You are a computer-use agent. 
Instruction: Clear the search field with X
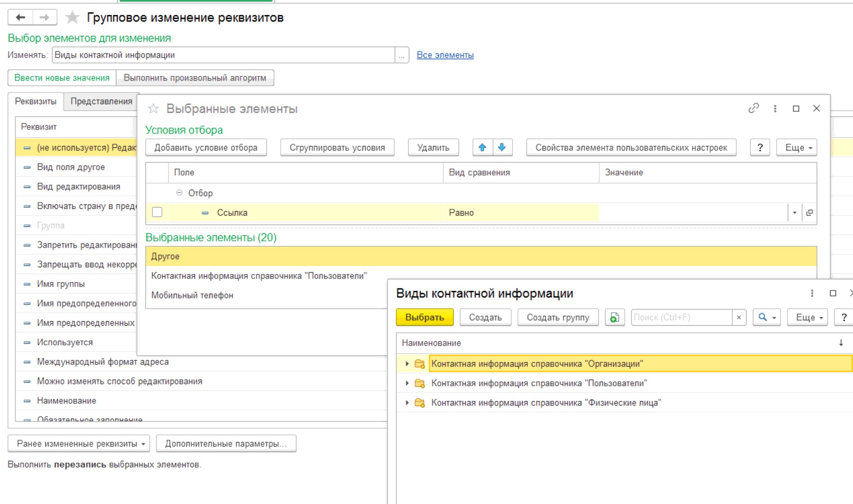739,317
